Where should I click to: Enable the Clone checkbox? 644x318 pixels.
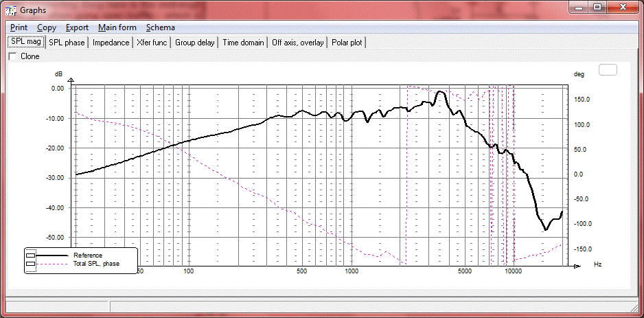(x=12, y=56)
